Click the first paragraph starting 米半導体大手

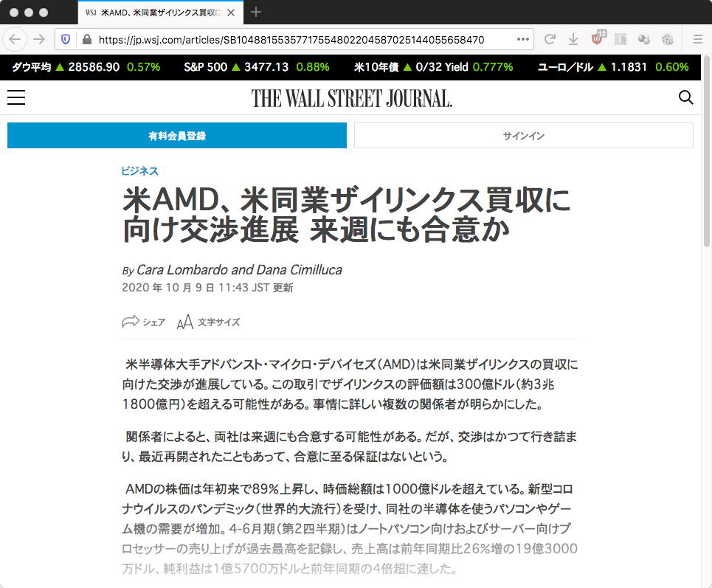pyautogui.click(x=350, y=384)
